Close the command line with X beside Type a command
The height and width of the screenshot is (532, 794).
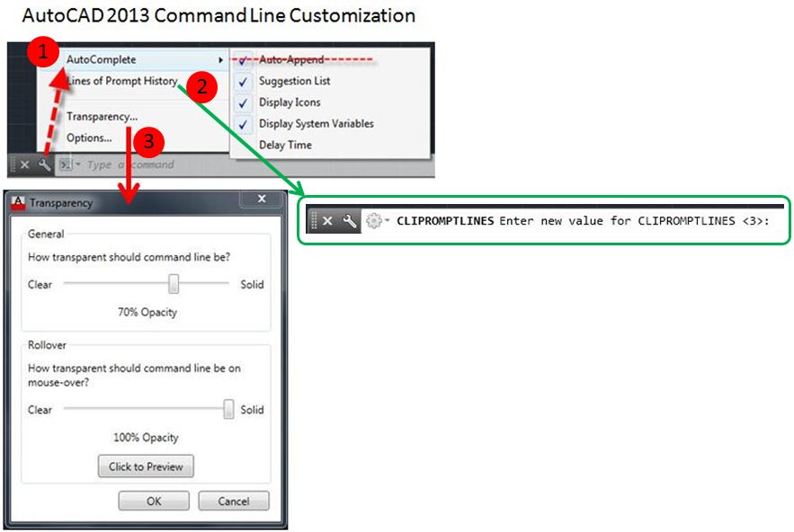[25, 164]
